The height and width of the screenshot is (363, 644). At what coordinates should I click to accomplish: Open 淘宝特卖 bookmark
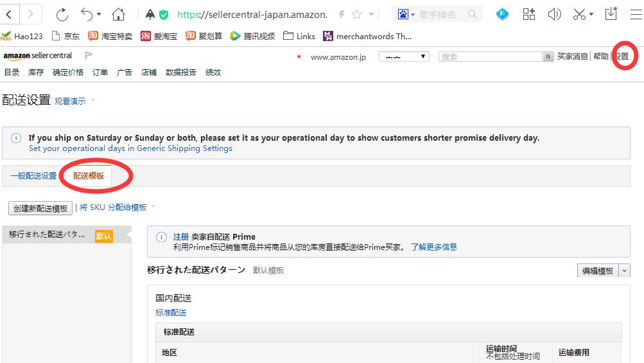[110, 36]
